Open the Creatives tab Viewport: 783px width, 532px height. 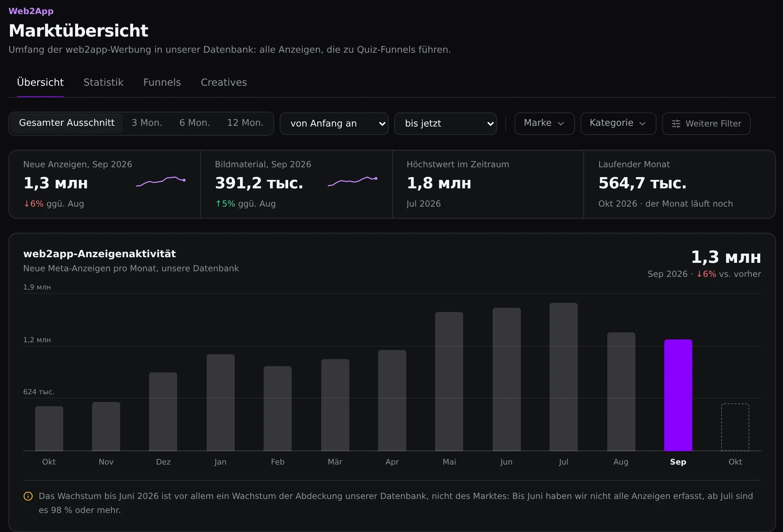pos(224,82)
